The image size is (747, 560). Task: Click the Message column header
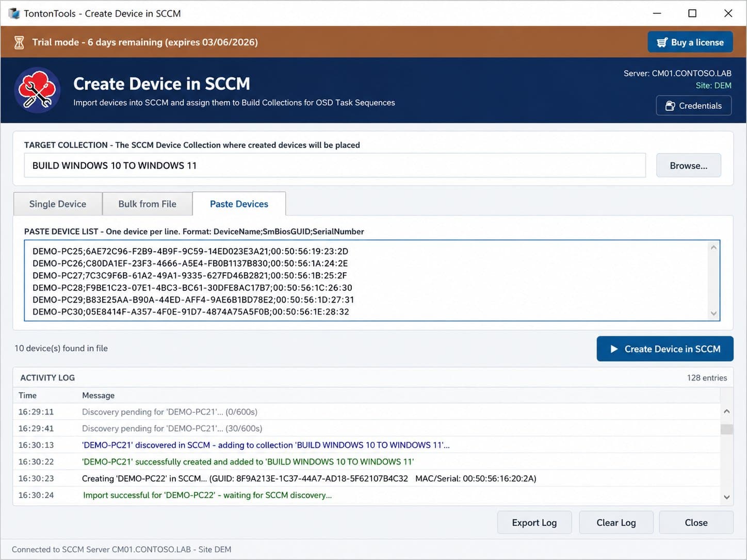pos(98,396)
